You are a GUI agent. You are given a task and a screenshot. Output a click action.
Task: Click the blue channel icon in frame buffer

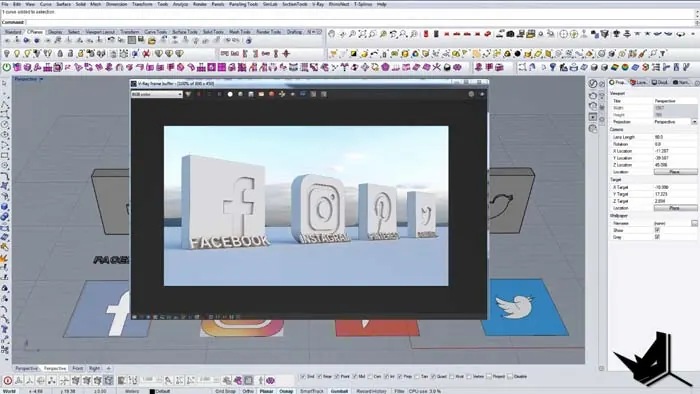tap(219, 94)
